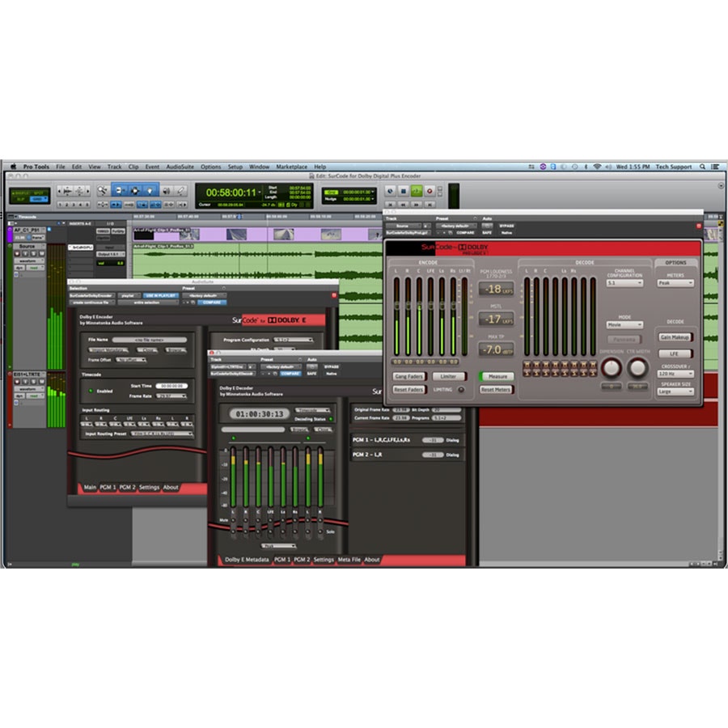Click the Wi-Fi icon in the menu bar
The height and width of the screenshot is (728, 728).
[x=597, y=167]
